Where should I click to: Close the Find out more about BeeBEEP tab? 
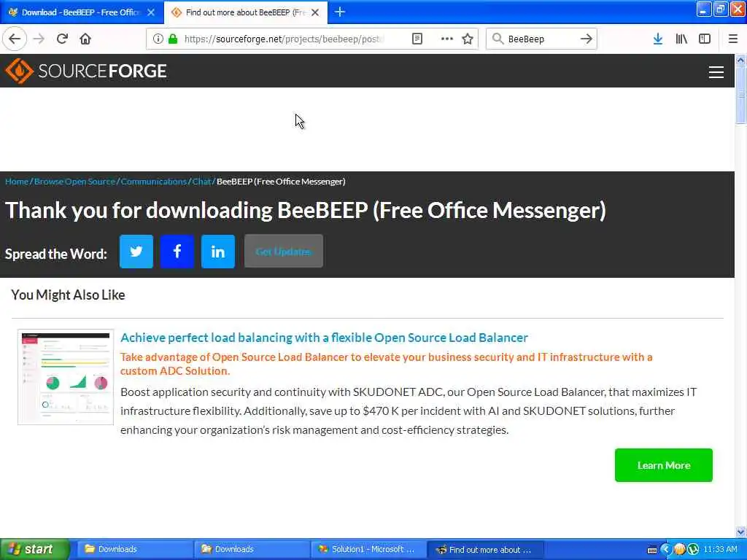coord(315,12)
